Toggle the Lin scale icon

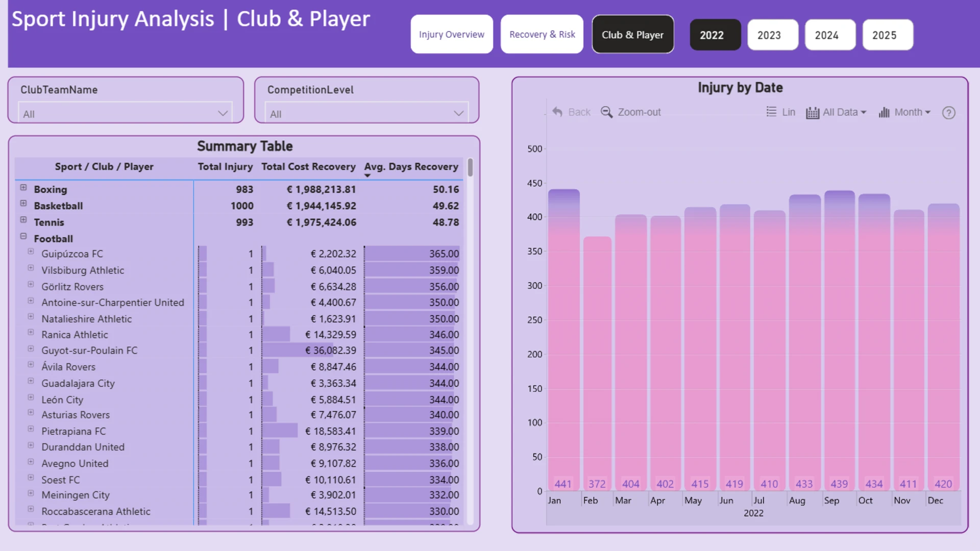(771, 112)
